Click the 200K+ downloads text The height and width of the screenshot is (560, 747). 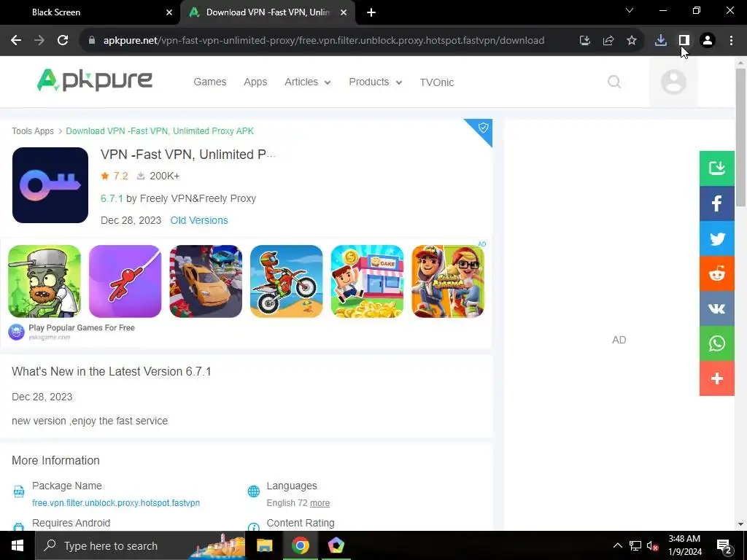[164, 176]
